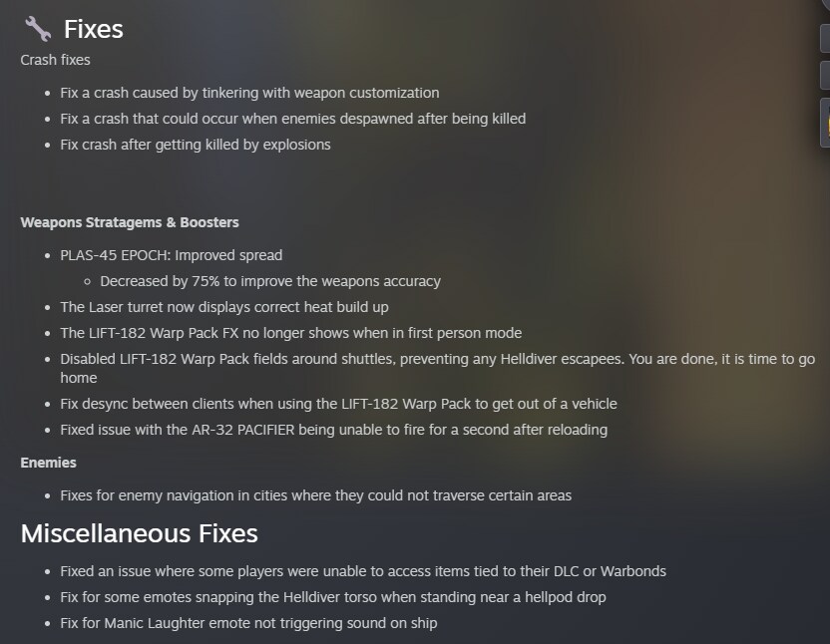Click the AR-32 PACIFIER reloading fix line
830x644 pixels.
click(x=333, y=430)
